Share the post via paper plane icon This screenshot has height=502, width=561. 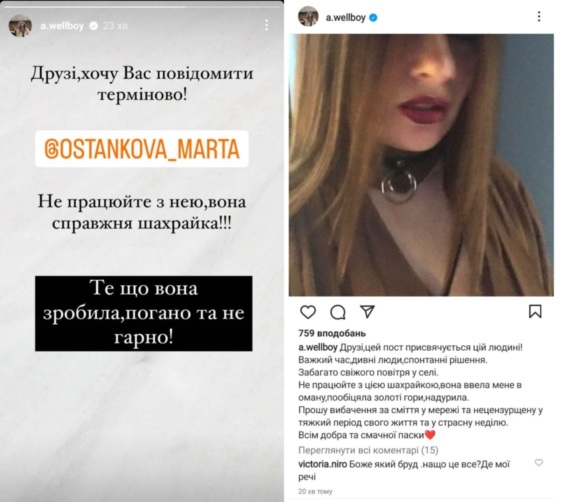tap(367, 312)
